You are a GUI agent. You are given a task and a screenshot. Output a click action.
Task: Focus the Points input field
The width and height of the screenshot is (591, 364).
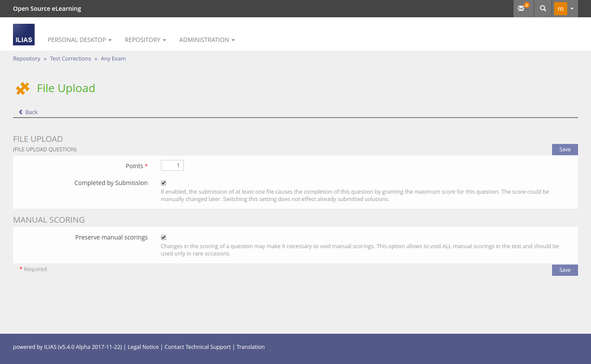(172, 166)
